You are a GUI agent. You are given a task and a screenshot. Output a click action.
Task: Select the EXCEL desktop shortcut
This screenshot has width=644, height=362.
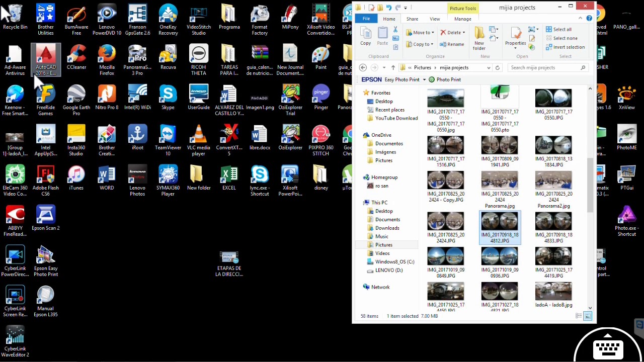229,178
